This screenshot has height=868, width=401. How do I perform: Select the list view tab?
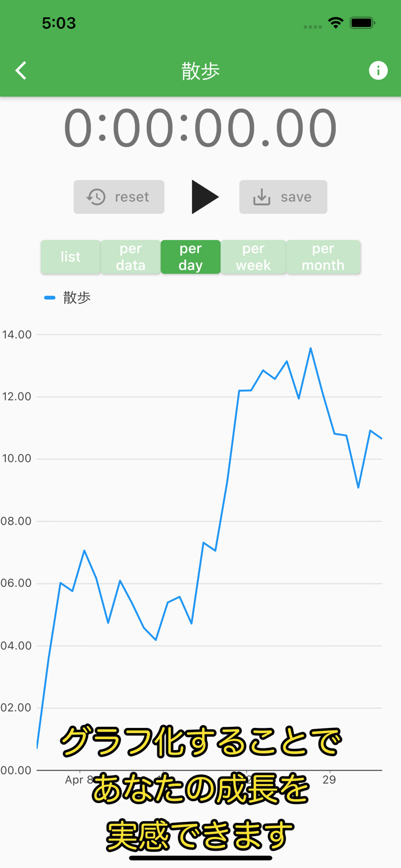[x=71, y=257]
